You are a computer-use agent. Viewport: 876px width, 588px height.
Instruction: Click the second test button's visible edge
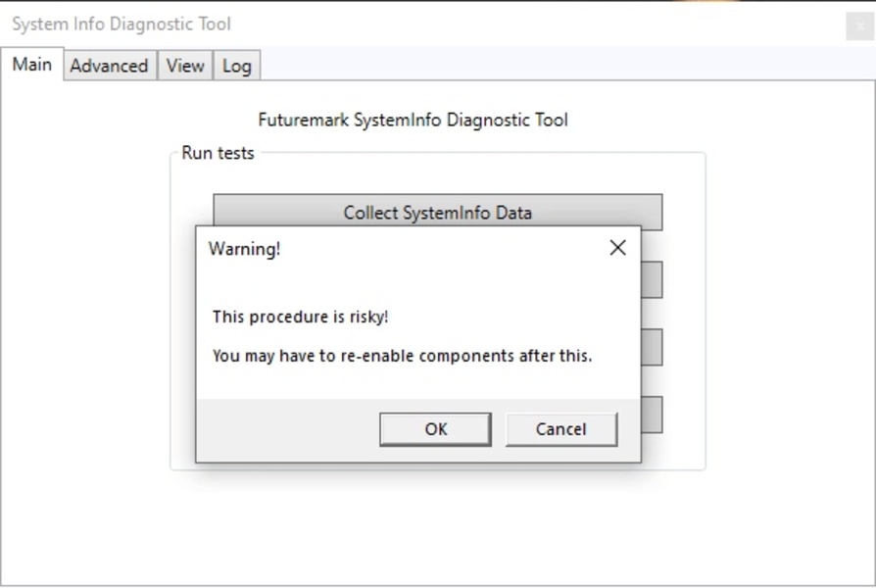(652, 279)
